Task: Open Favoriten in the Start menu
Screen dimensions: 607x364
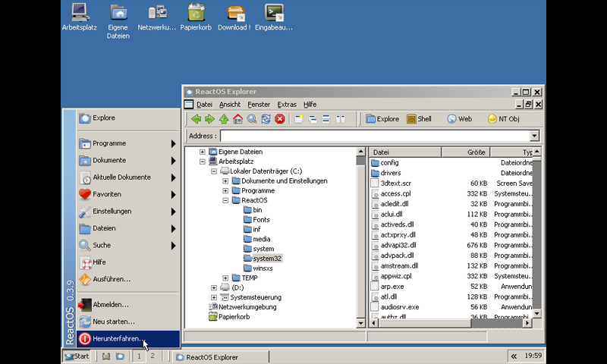Action: pos(128,195)
